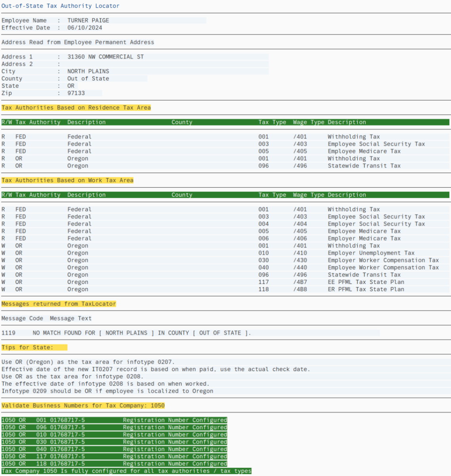The height and width of the screenshot is (476, 451).
Task: Select the EE PFML Tax State Plan row
Action: tap(365, 282)
